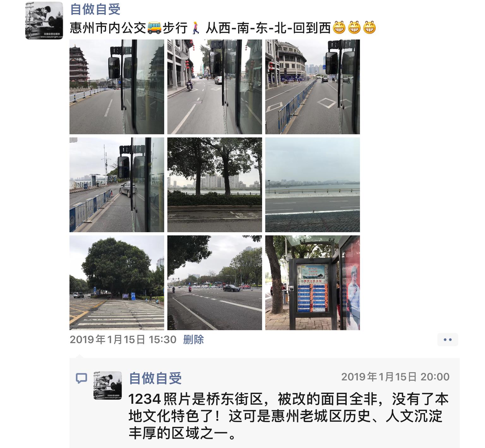View the photo of trees by the river
Image resolution: width=485 pixels, height=448 pixels.
coord(215,185)
